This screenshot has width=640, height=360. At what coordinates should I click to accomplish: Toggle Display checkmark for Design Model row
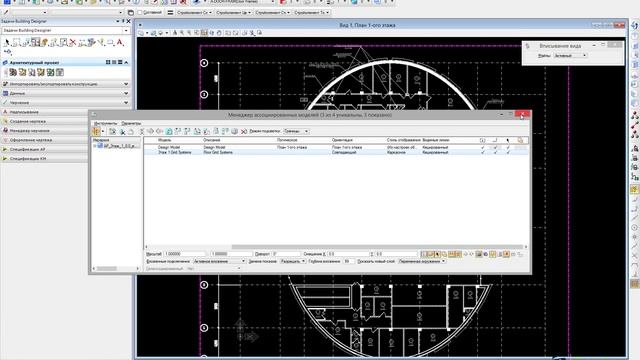[482, 147]
